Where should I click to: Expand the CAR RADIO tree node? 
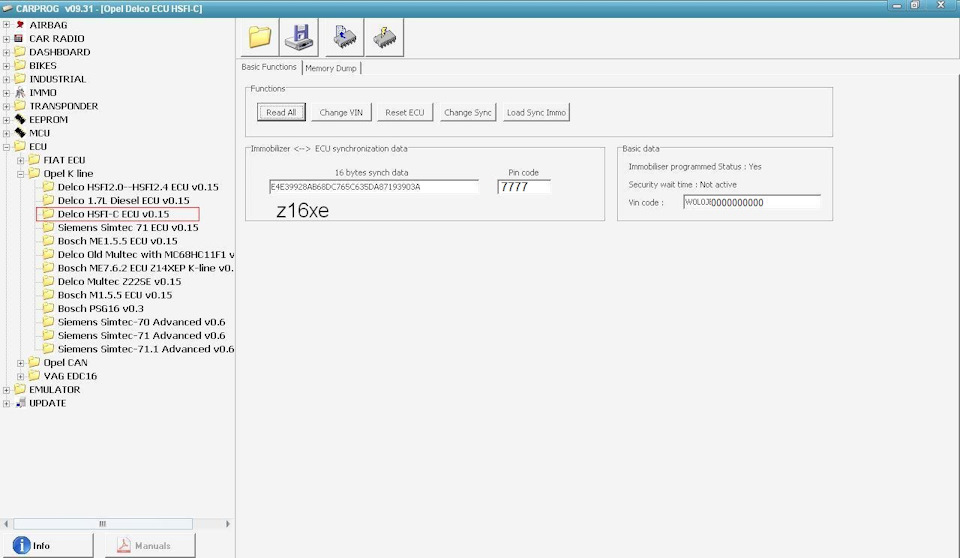[x=6, y=39]
